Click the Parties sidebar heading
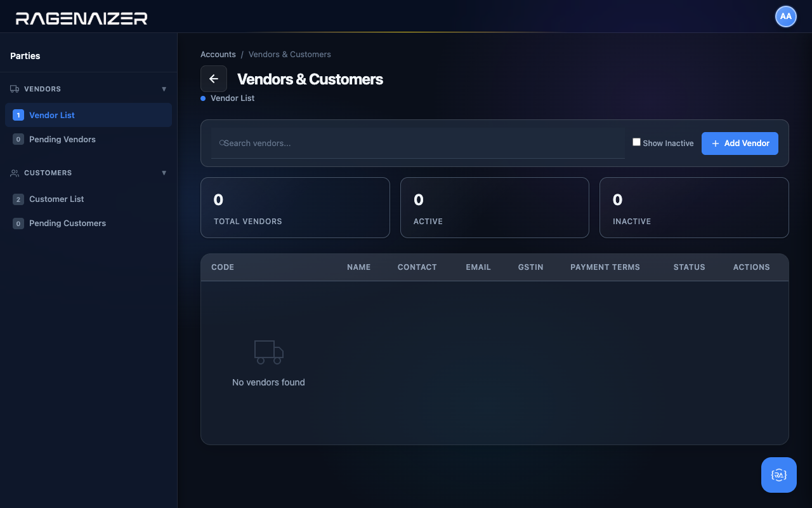 coord(25,56)
